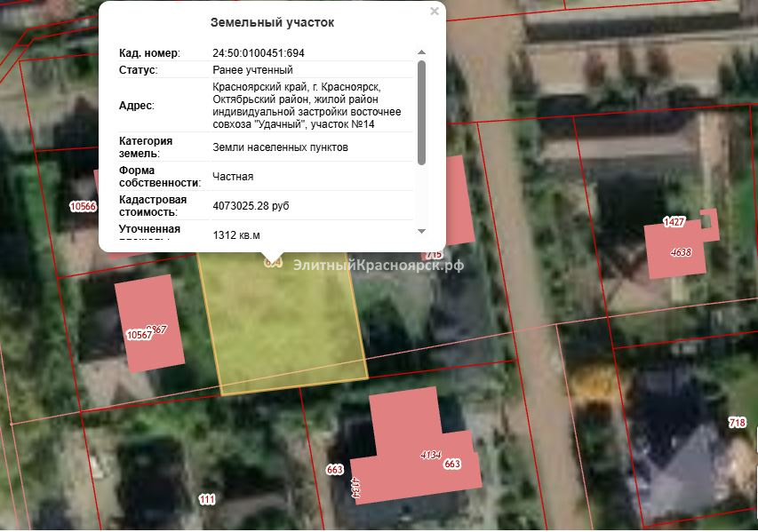Click the Земельный участок popup title
The image size is (758, 532).
pos(272,21)
